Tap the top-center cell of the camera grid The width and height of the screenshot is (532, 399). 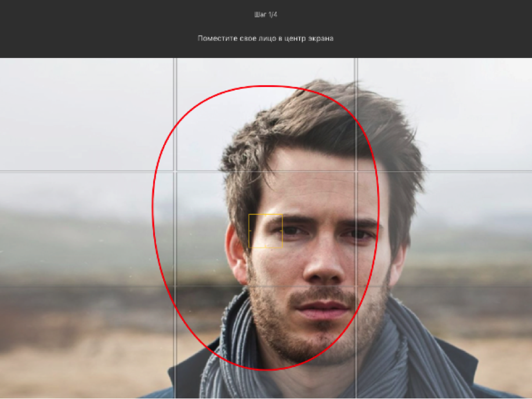coord(265,114)
